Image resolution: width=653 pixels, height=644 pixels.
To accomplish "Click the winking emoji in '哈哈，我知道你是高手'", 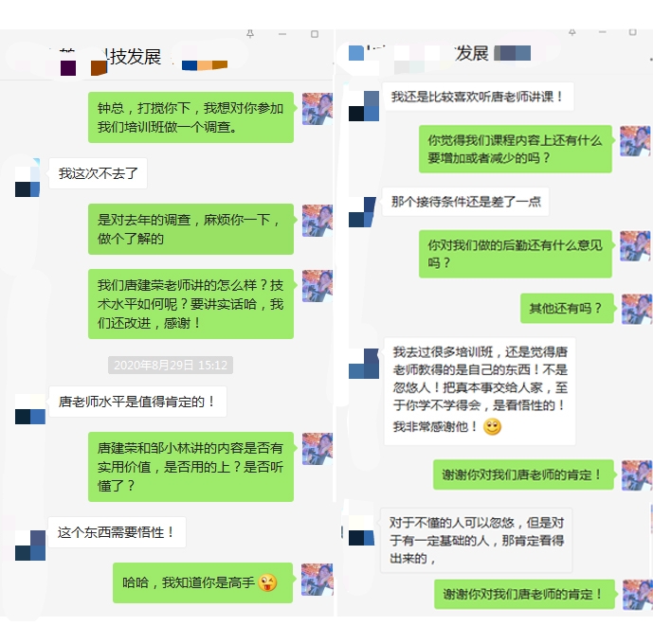I will coord(267,582).
